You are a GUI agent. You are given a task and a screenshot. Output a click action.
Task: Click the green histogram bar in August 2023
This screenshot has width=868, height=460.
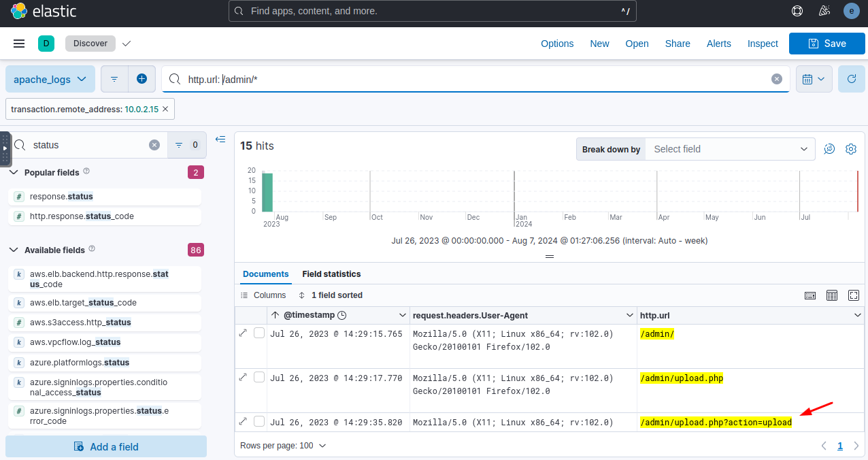point(267,192)
